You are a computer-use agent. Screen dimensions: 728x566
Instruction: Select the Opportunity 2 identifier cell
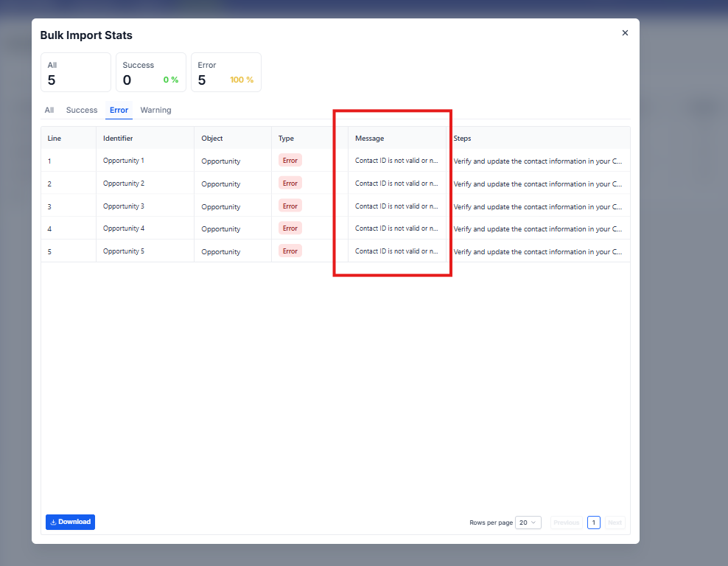(x=124, y=184)
